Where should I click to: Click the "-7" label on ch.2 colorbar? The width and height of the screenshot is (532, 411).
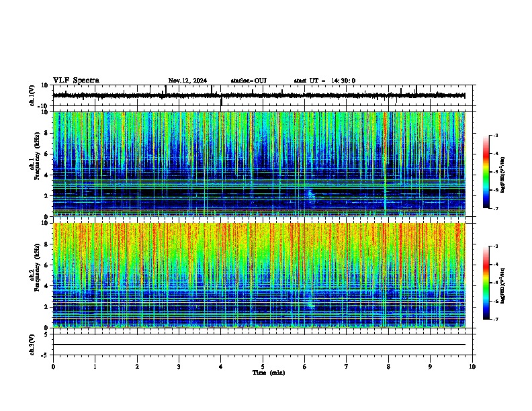click(x=495, y=319)
